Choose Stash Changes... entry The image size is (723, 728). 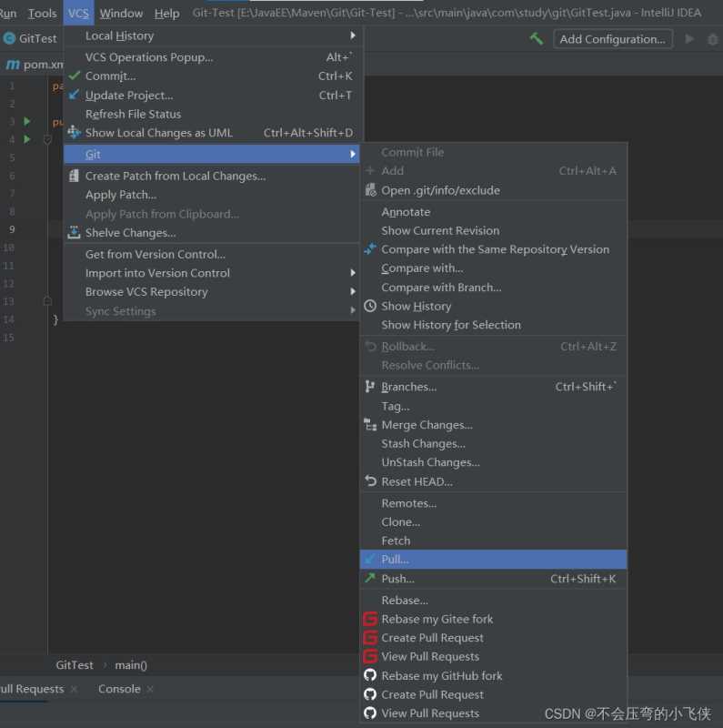click(x=493, y=443)
